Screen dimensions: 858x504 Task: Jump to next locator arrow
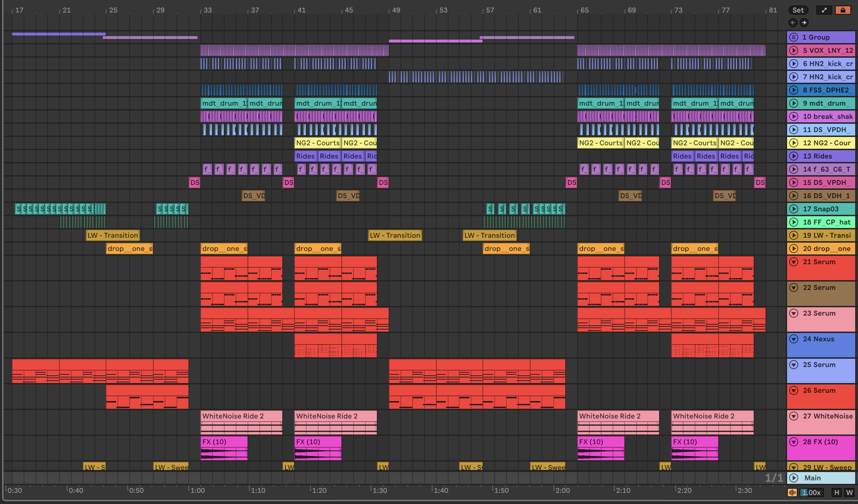[x=804, y=23]
